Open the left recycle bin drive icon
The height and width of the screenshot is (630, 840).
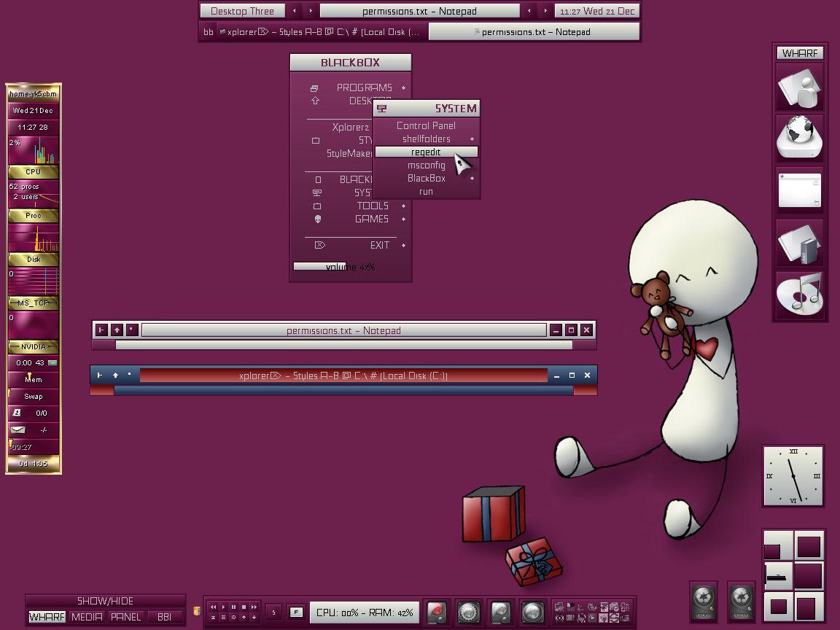pos(704,602)
